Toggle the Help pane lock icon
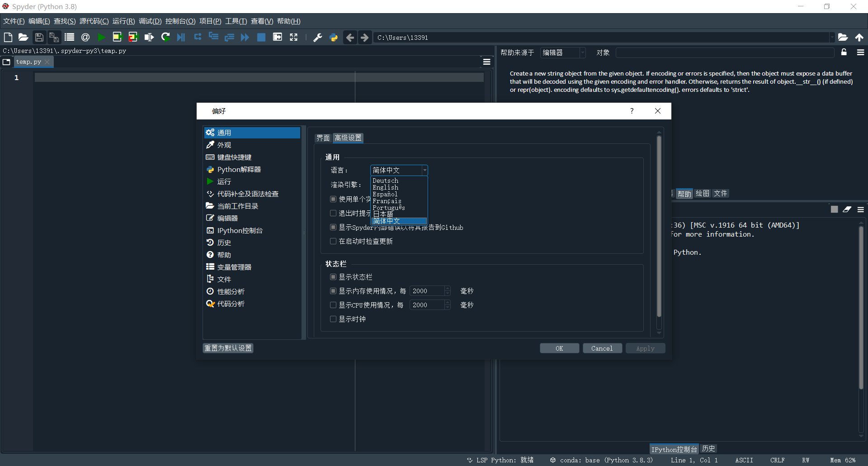868x466 pixels. [x=844, y=52]
